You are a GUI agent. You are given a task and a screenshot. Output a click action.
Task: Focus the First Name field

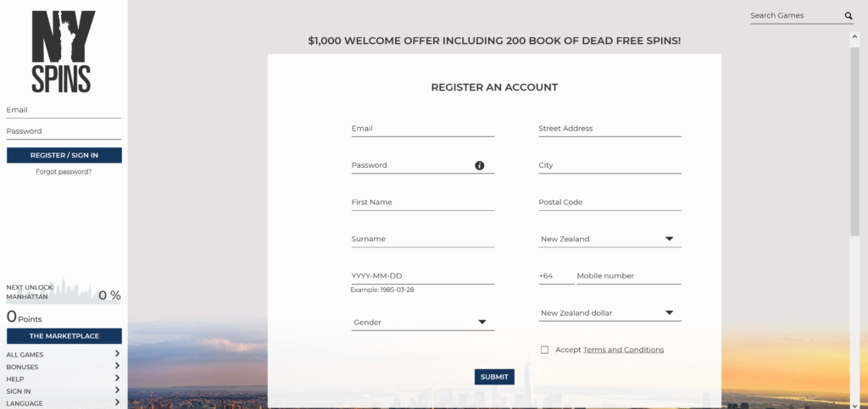pyautogui.click(x=423, y=202)
